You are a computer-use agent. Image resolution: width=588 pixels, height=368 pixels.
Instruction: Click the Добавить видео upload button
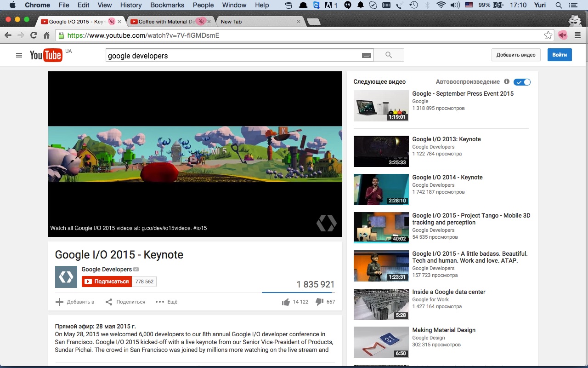[x=516, y=55]
